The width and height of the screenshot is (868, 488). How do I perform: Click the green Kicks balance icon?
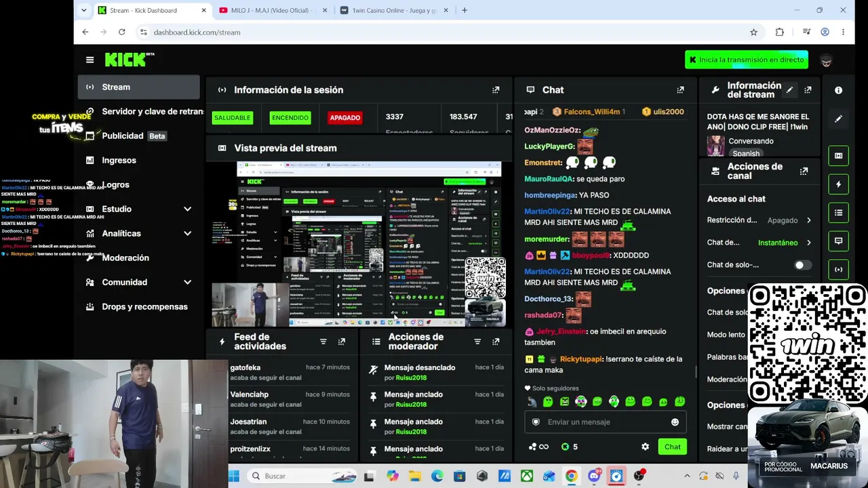pyautogui.click(x=565, y=447)
